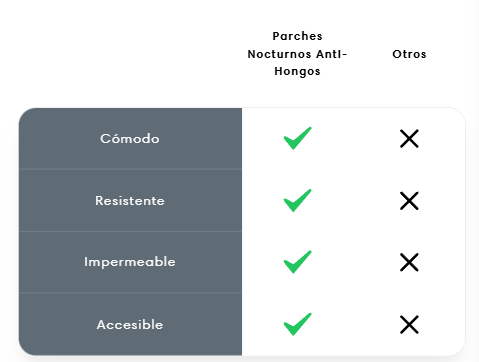Select the Accesible feature label
479x362 pixels.
coord(130,324)
